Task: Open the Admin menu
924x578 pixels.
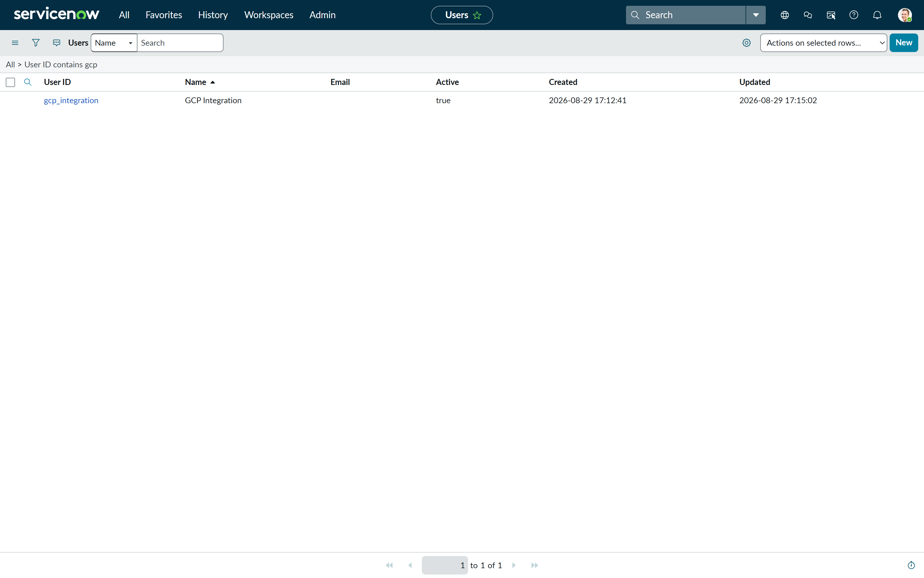Action: click(x=322, y=15)
